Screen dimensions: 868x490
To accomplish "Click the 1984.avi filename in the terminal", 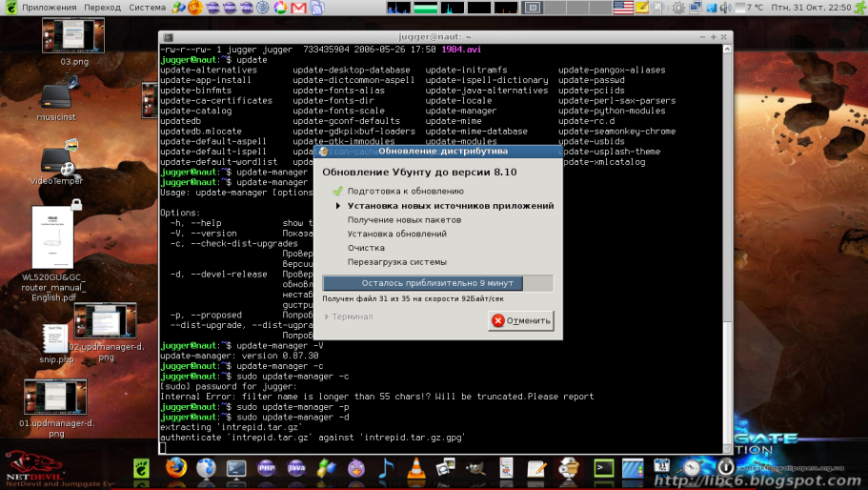I will click(x=461, y=50).
